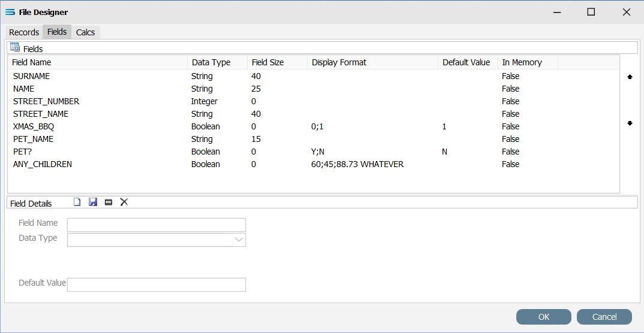644x333 pixels.
Task: Click the save field floppy disk icon
Action: [x=93, y=202]
